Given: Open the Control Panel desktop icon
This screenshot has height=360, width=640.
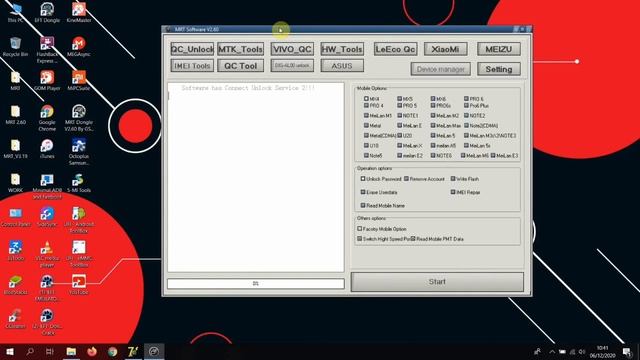Looking at the screenshot, I should [x=16, y=217].
